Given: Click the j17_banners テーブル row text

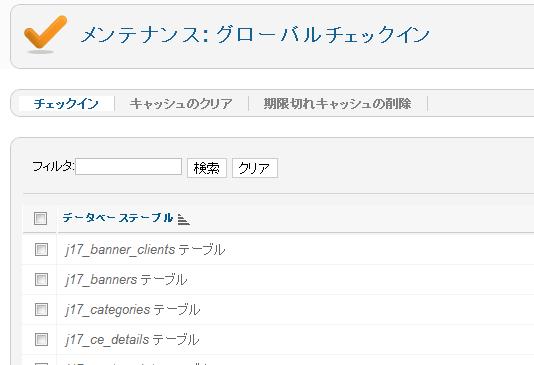Looking at the screenshot, I should coord(126,280).
